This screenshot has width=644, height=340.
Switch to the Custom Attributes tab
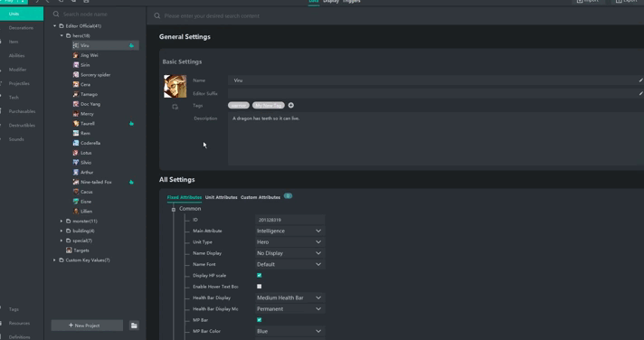pyautogui.click(x=260, y=197)
